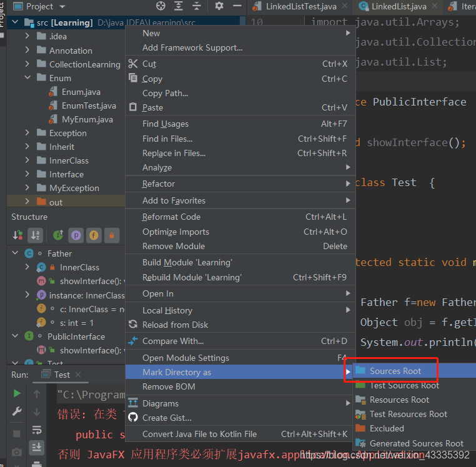This screenshot has width=476, height=467.
Task: Collapse the src [Learning] root node
Action: 15,22
